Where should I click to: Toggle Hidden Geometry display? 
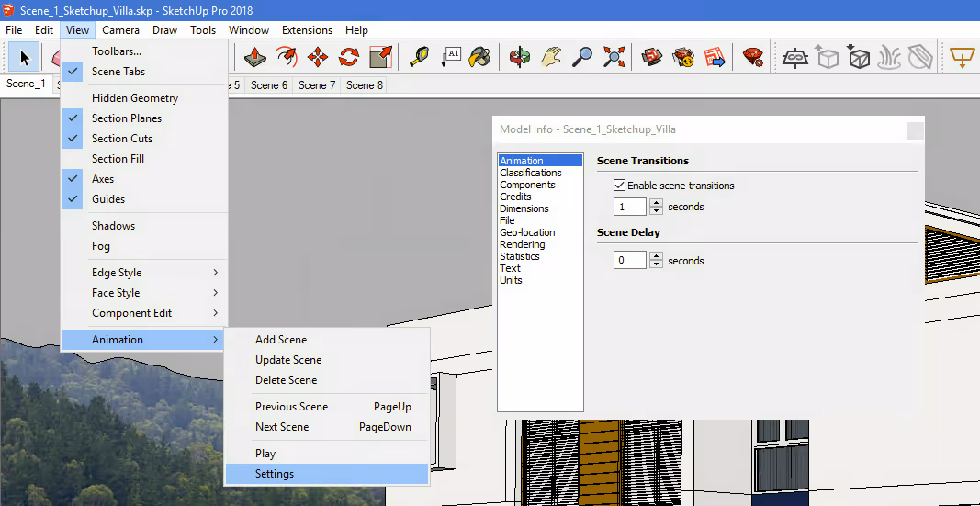[144, 98]
